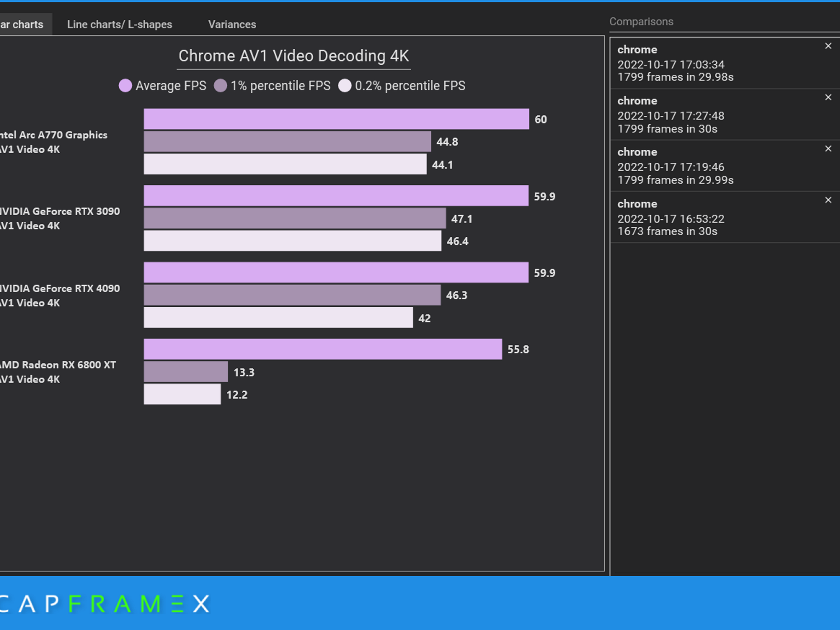Click the RTX 4090 42 percentile bar
This screenshot has height=630, width=840.
pyautogui.click(x=278, y=318)
